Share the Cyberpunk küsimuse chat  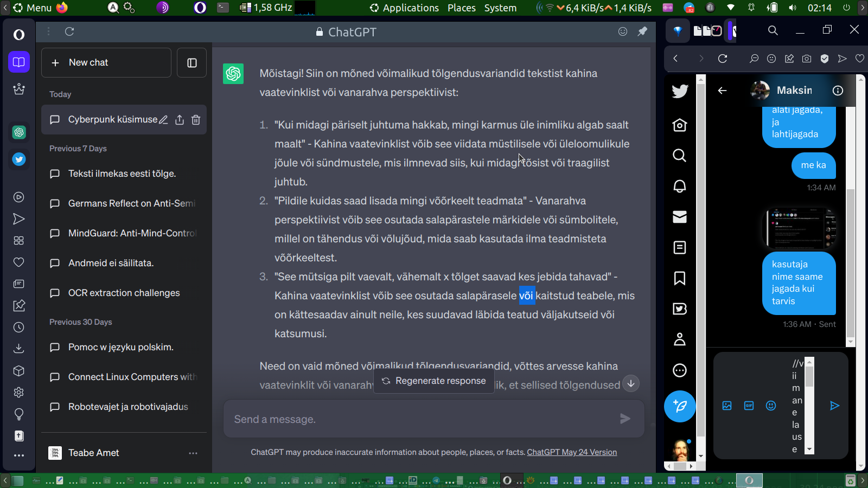pyautogui.click(x=180, y=120)
